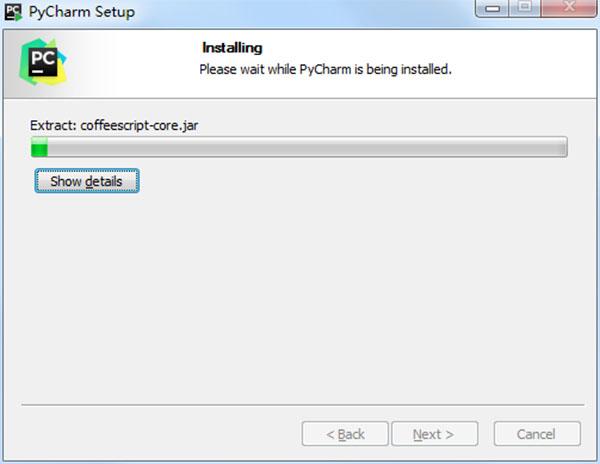600x464 pixels.
Task: Click the coffeescript-core.jar filename text
Action: point(139,125)
